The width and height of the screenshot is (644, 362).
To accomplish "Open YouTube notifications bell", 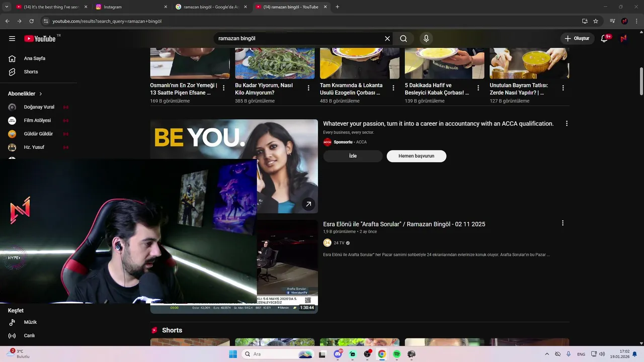I will [x=604, y=39].
